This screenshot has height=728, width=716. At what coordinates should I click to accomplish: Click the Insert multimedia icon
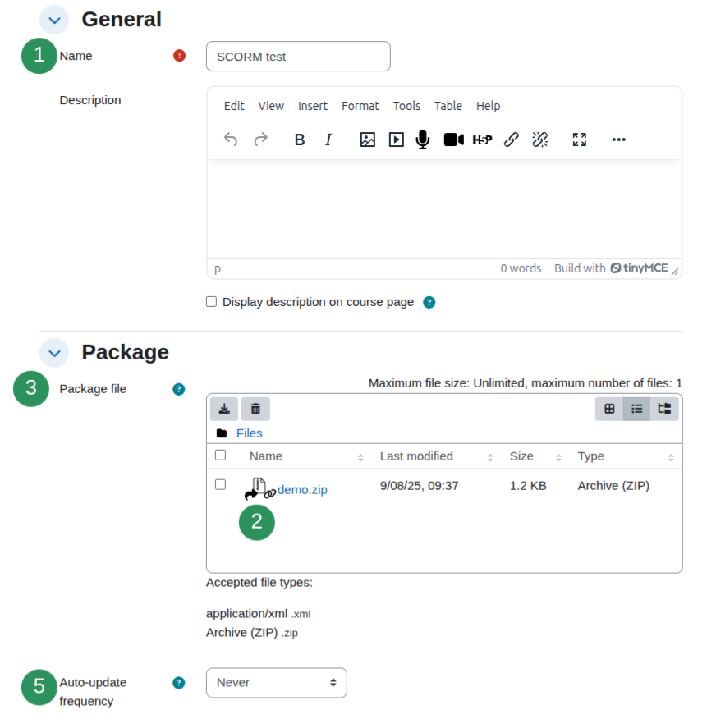point(396,140)
